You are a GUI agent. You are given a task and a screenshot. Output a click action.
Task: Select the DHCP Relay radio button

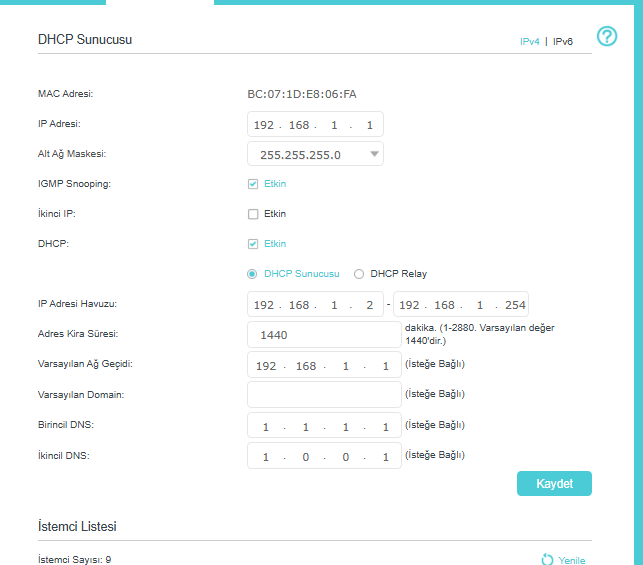(359, 274)
